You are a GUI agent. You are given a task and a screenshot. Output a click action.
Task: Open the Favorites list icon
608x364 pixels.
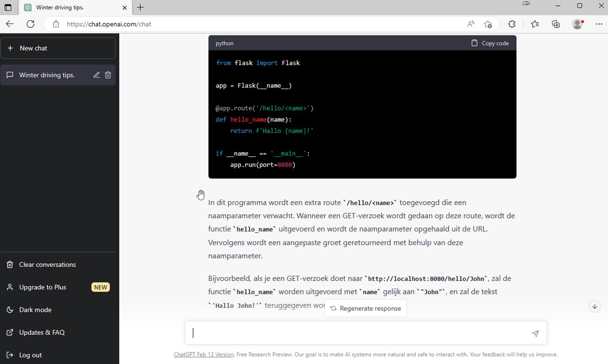(535, 24)
